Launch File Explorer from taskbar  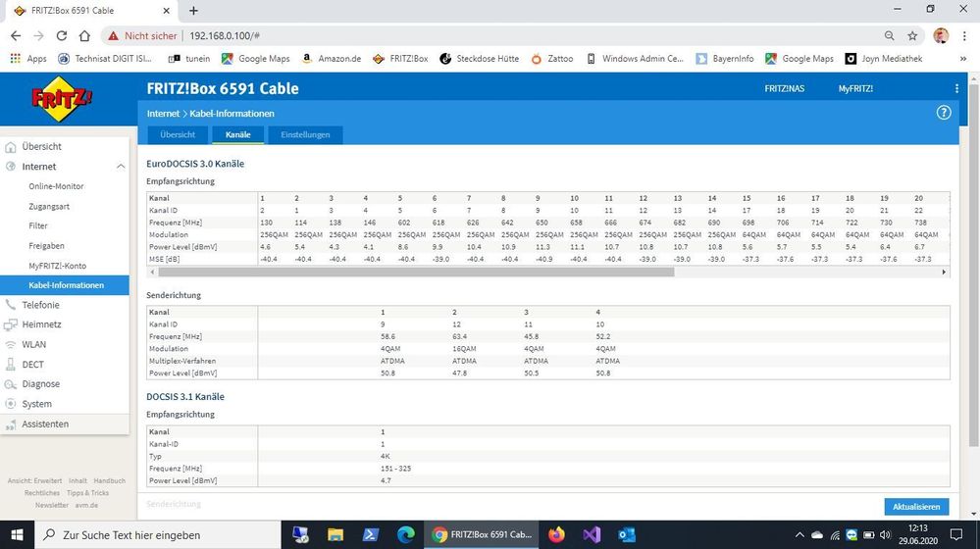point(335,535)
